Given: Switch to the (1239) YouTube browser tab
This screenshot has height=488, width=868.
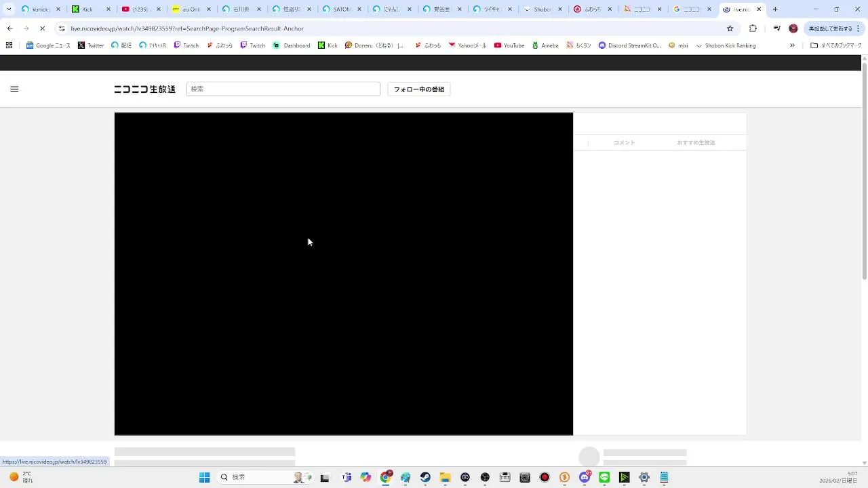Looking at the screenshot, I should coord(142,9).
